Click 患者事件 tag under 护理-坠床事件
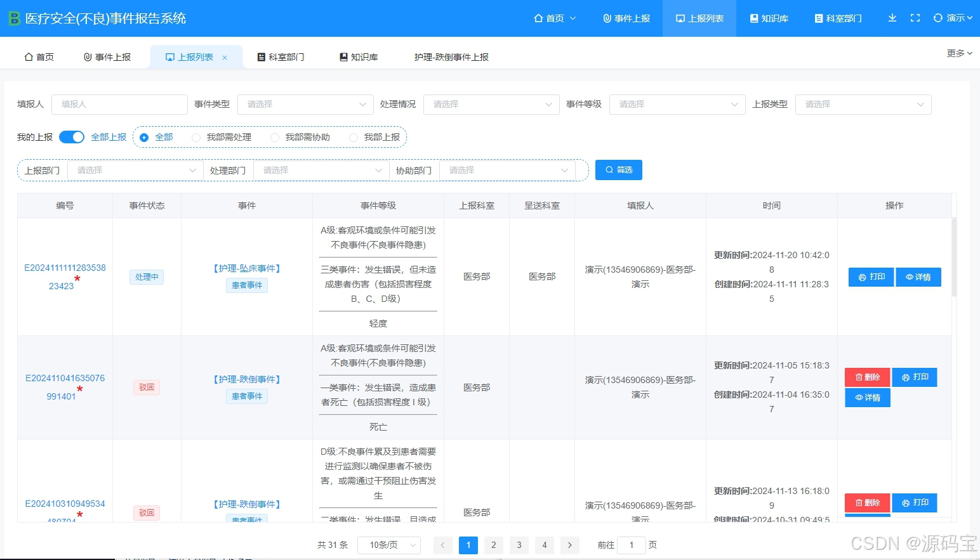Image resolution: width=980 pixels, height=560 pixels. (247, 285)
